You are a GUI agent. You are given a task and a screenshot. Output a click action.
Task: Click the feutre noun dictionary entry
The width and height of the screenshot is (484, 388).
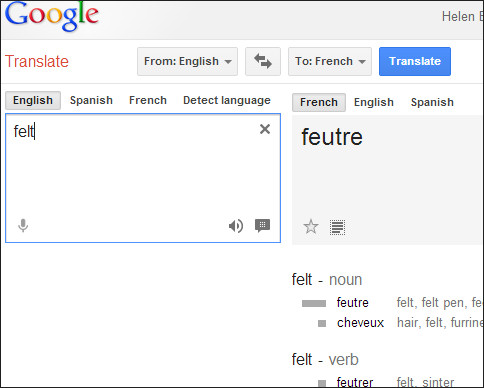[x=352, y=303]
